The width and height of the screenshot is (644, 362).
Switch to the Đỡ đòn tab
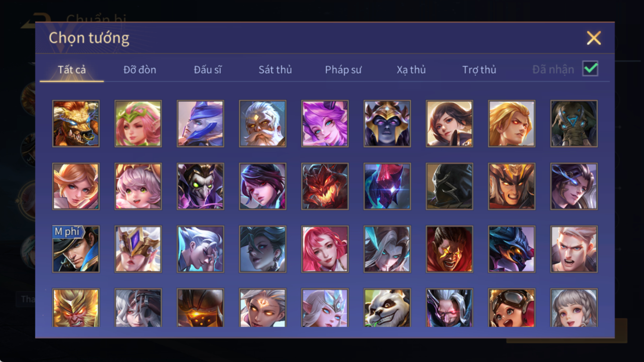(140, 70)
